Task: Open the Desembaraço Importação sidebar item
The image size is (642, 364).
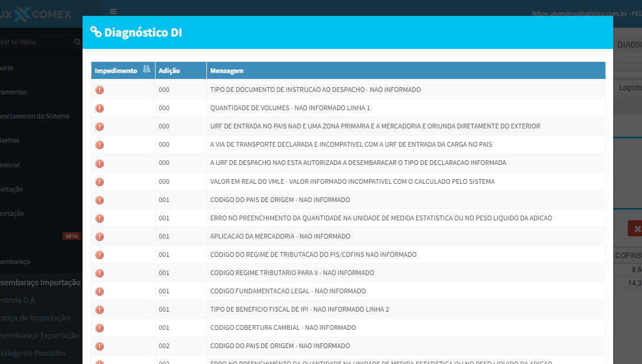Action: [40, 283]
